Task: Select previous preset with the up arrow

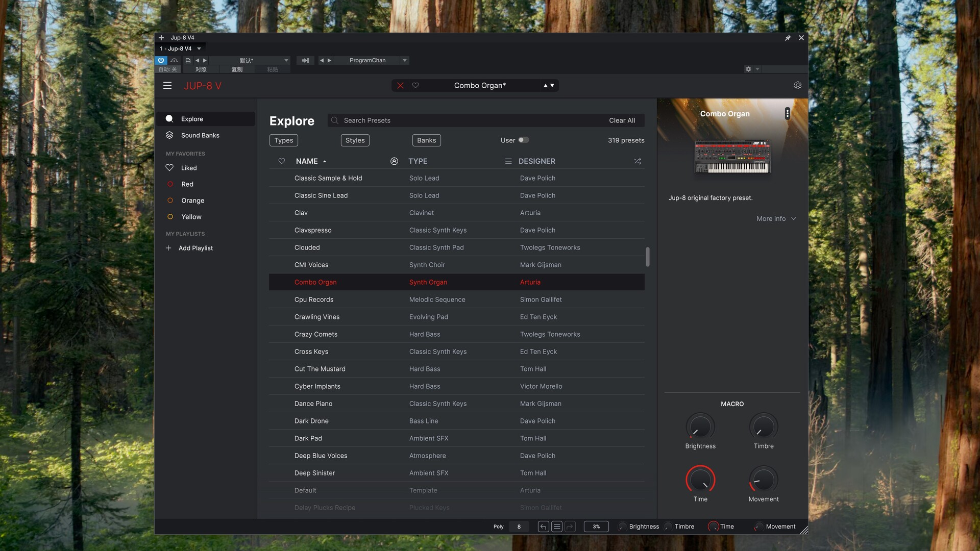Action: tap(546, 86)
